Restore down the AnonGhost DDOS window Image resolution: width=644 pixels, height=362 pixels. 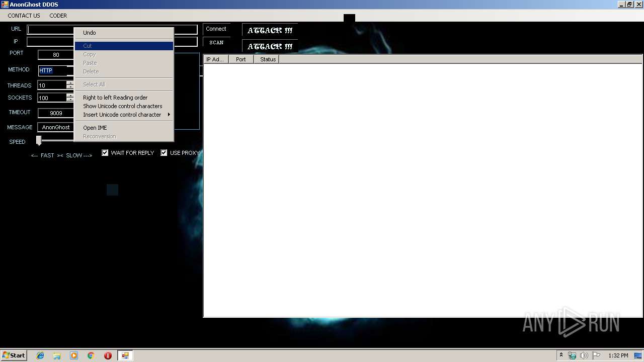point(629,5)
